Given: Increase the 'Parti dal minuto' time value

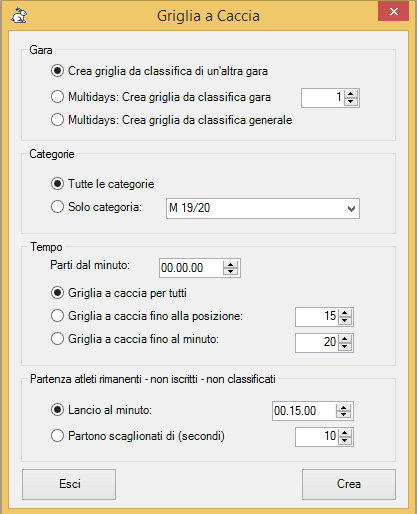Looking at the screenshot, I should (x=230, y=264).
